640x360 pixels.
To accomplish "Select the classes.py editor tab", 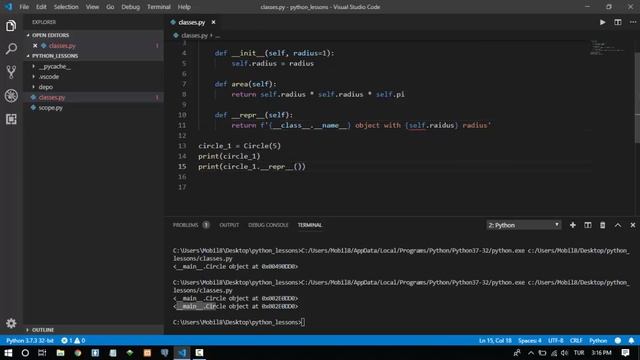I will [x=191, y=22].
